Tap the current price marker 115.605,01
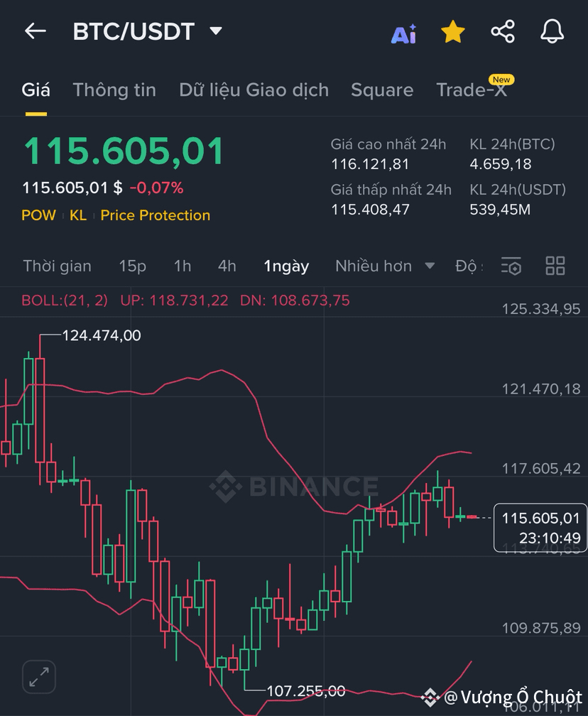Image resolution: width=588 pixels, height=716 pixels. [x=540, y=527]
